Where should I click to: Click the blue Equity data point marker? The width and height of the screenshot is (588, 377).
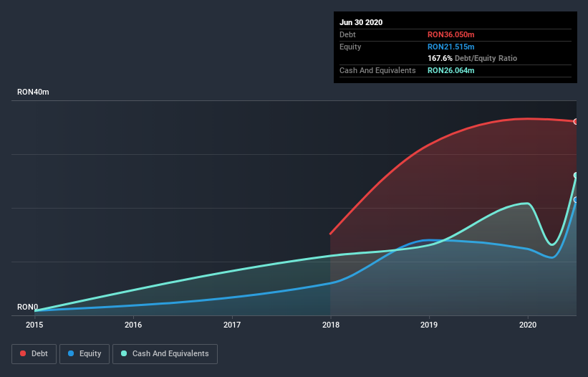pos(576,200)
